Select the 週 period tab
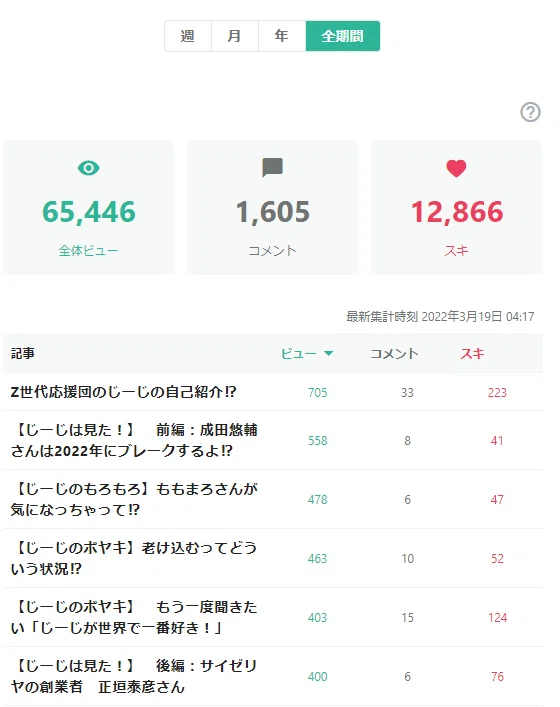Image resolution: width=560 pixels, height=707 pixels. tap(188, 36)
